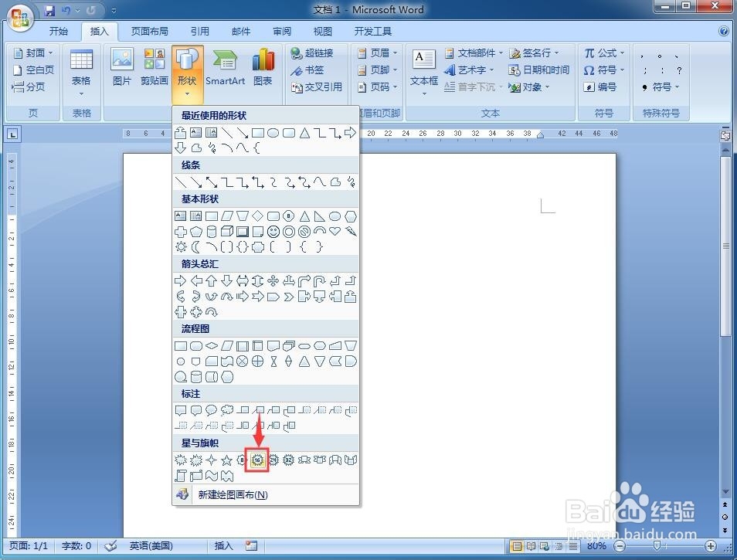
Task: Collapse the Shapes (形状) dropdown button
Action: [x=187, y=74]
